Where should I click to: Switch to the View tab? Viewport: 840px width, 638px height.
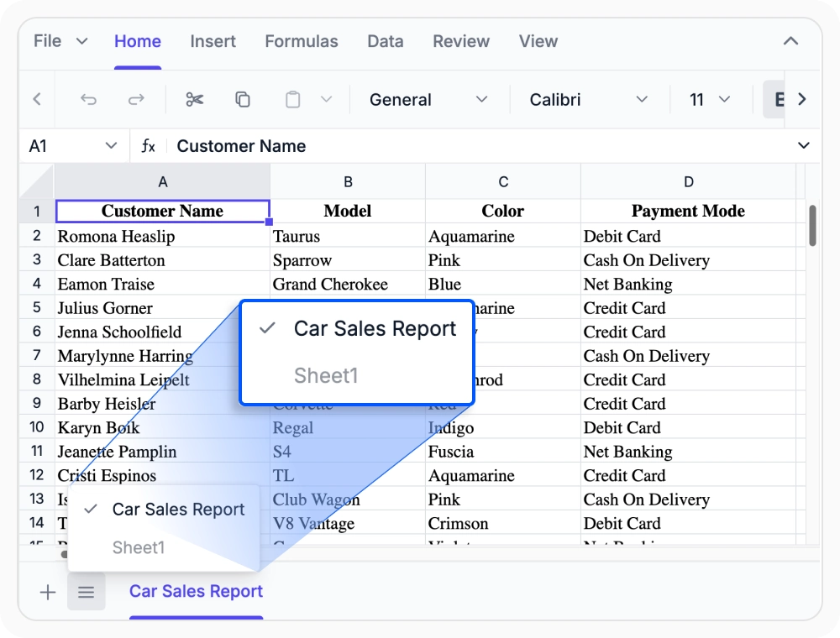point(538,41)
